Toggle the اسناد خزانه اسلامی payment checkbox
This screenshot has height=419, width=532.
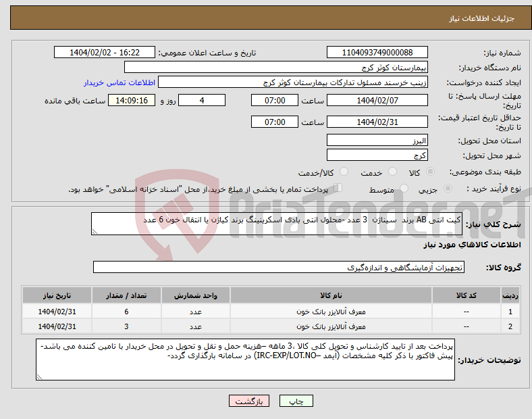338,188
